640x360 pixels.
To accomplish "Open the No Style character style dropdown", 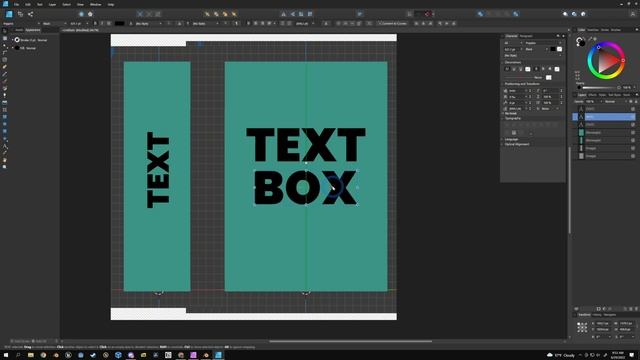I will [533, 56].
